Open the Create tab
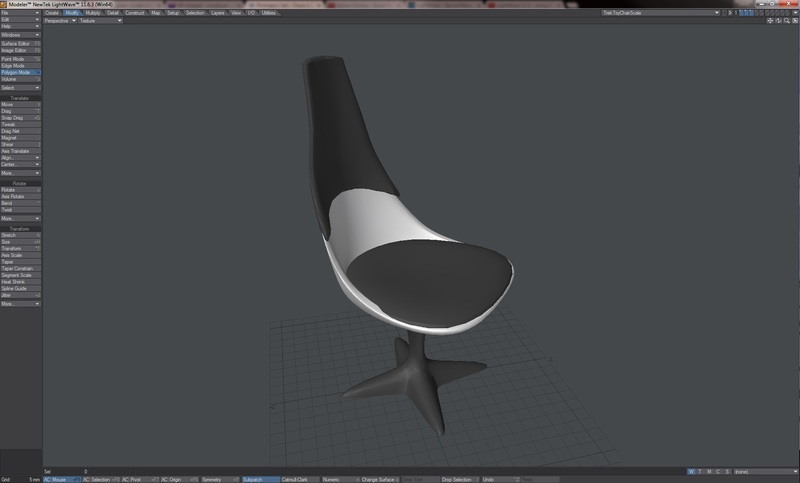Image resolution: width=800 pixels, height=483 pixels. (52, 13)
